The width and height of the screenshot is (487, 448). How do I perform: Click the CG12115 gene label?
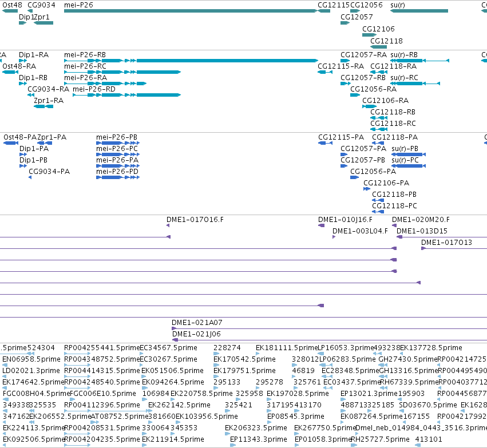tap(334, 5)
